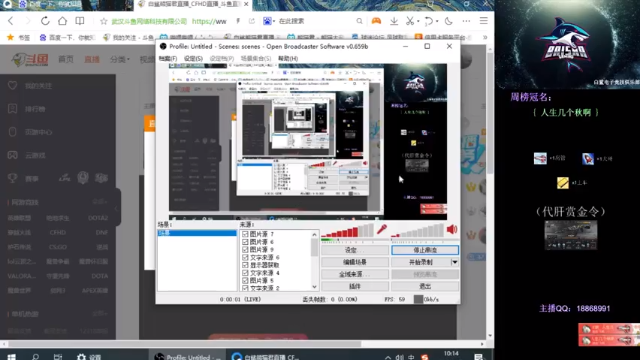This screenshot has width=640, height=360.
Task: Mute the microphone icon in OBS
Action: 382,230
